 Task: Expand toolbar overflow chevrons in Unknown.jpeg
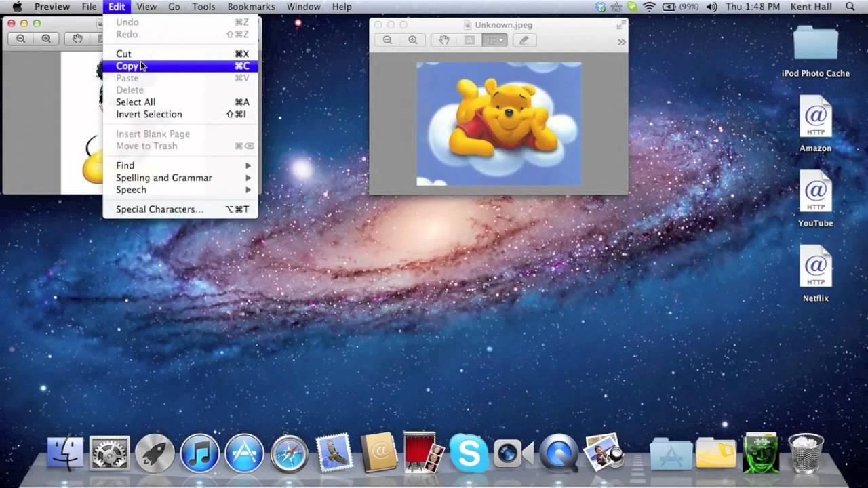(621, 41)
